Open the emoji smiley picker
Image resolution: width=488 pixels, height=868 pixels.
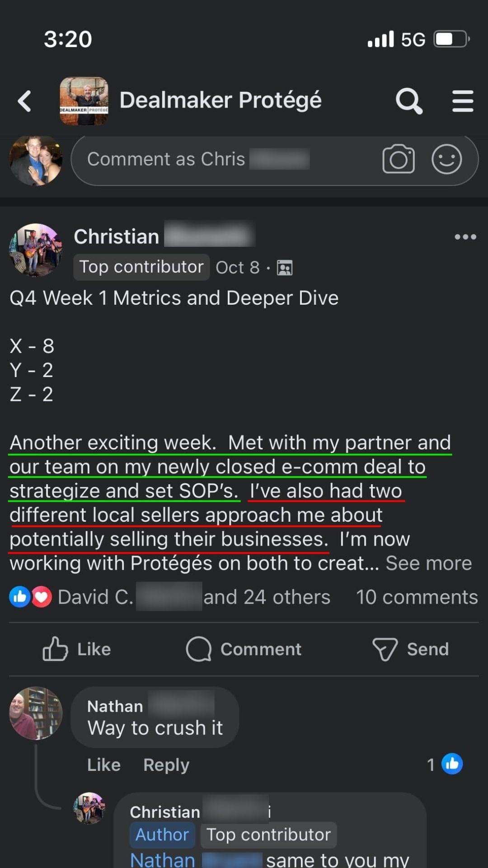click(x=446, y=159)
